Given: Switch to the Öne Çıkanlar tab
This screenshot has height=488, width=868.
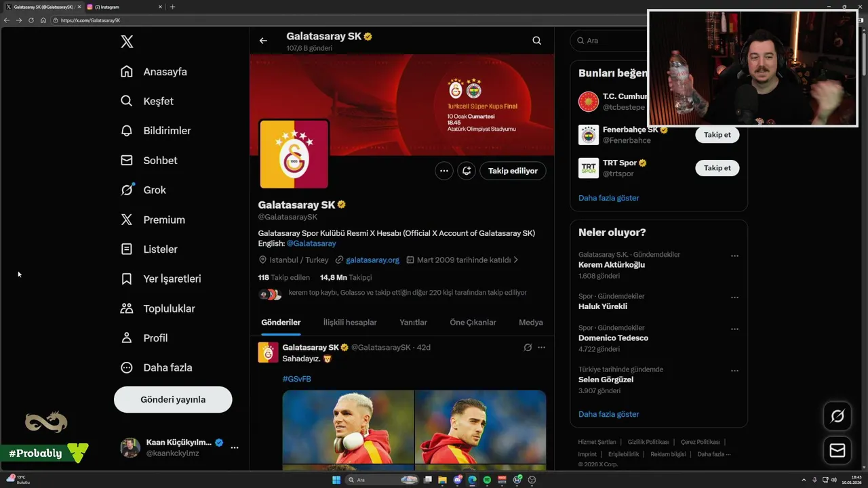Looking at the screenshot, I should 473,323.
